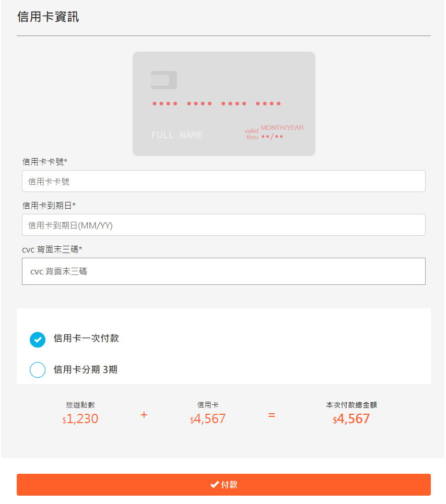The height and width of the screenshot is (504, 446).
Task: Focus the cvc 背面末三碼 input field
Action: coord(224,271)
